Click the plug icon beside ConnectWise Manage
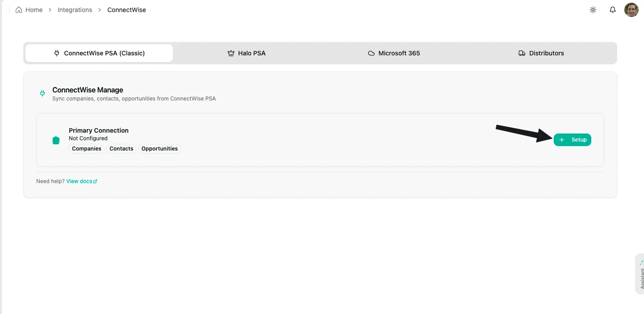644x314 pixels. click(42, 93)
